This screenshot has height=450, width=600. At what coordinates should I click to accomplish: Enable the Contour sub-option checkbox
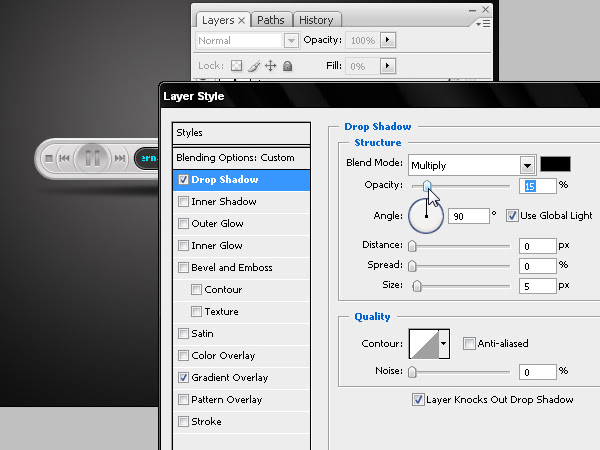click(196, 289)
